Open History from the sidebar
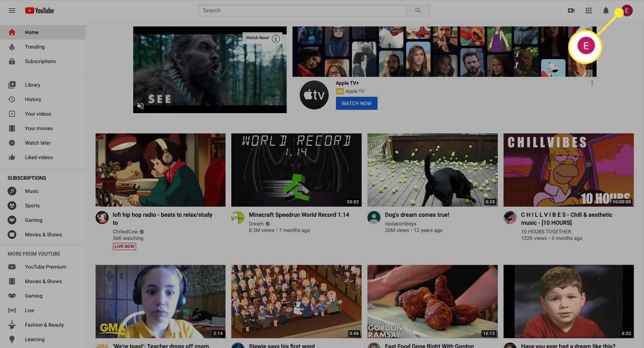This screenshot has height=348, width=644. [x=43, y=99]
